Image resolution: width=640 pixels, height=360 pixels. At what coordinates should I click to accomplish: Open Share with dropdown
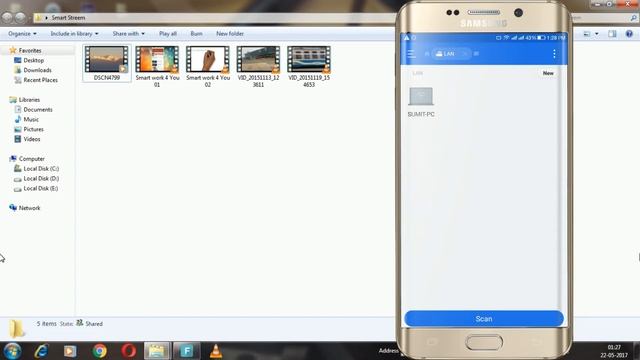tap(129, 33)
